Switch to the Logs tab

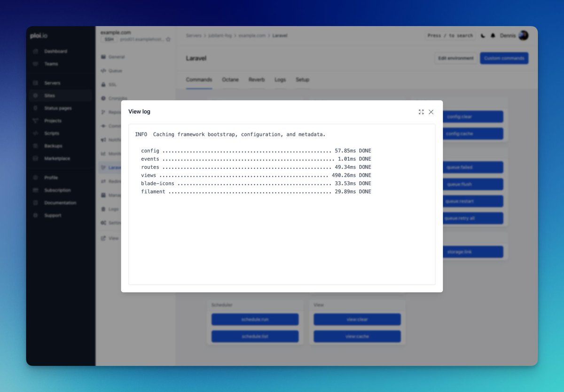click(x=280, y=80)
